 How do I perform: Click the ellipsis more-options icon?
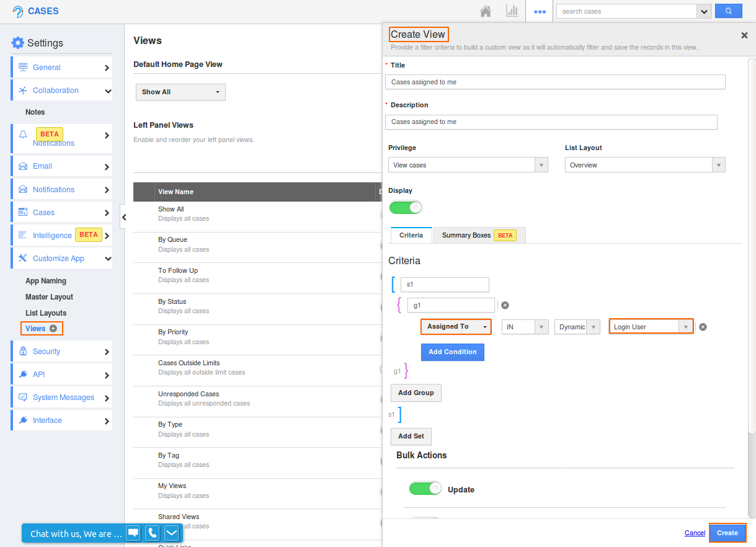point(539,11)
